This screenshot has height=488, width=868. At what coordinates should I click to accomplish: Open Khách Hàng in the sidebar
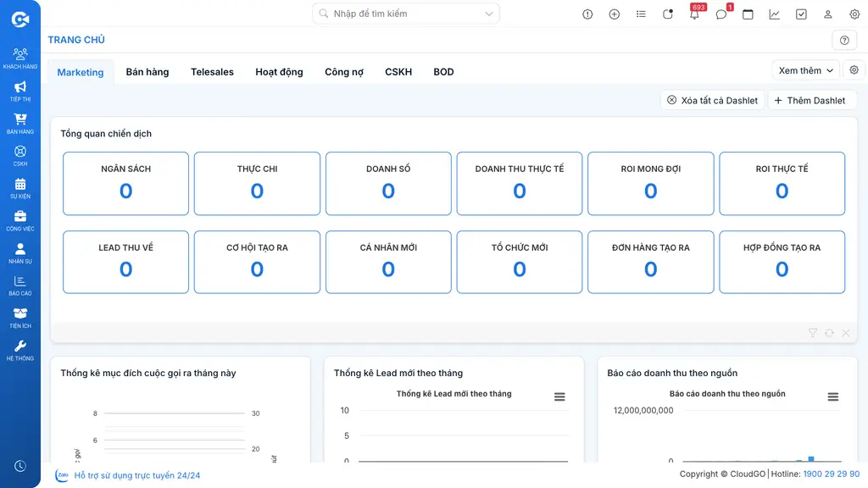20,58
